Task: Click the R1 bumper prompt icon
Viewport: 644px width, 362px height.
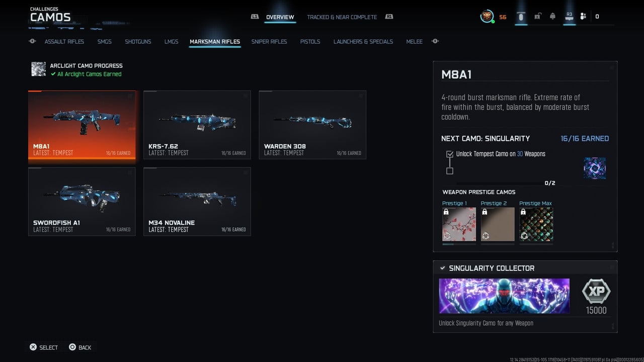Action: [x=389, y=17]
